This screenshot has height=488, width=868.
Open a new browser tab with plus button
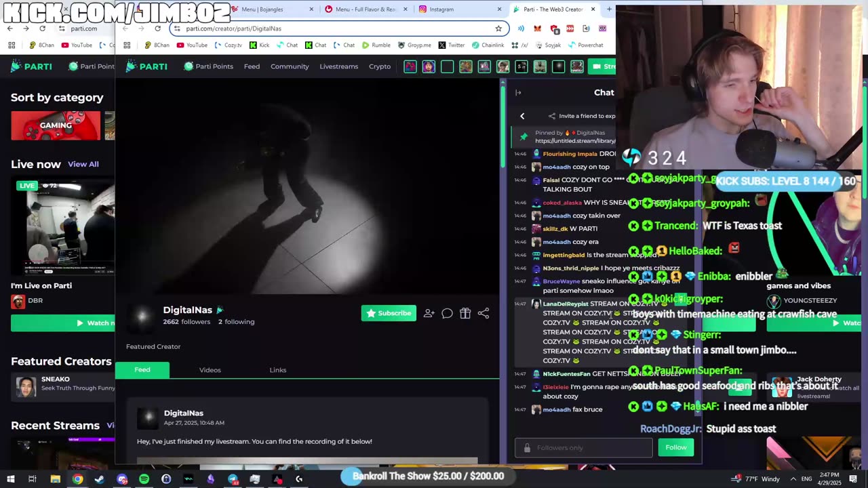[x=609, y=9]
